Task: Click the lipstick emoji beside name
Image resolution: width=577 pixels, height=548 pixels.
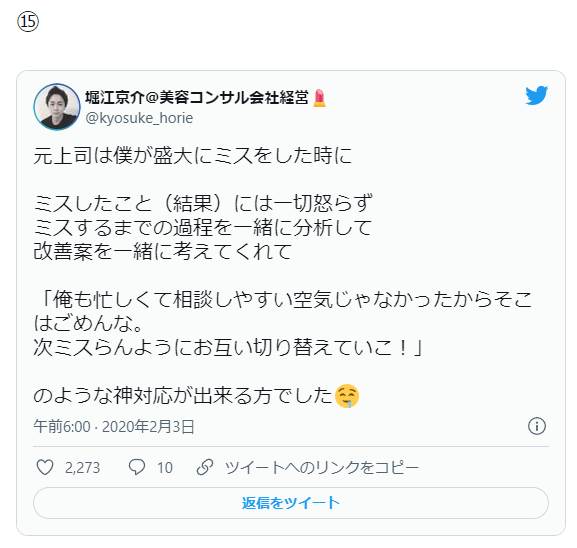Action: 319,99
